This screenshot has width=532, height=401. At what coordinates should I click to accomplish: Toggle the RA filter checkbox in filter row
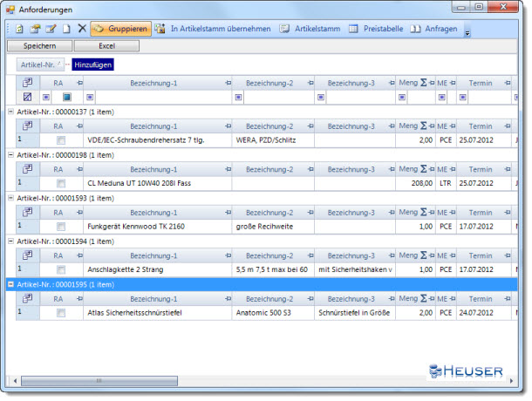pyautogui.click(x=67, y=98)
